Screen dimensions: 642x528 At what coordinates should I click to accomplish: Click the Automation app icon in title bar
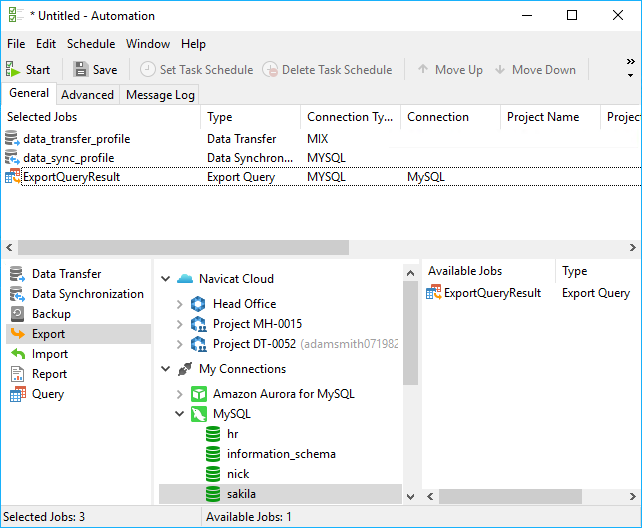point(16,15)
